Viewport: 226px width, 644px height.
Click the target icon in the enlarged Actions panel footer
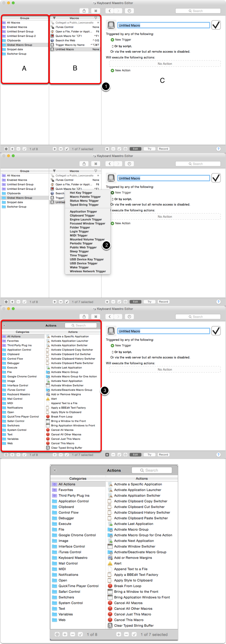57,634
